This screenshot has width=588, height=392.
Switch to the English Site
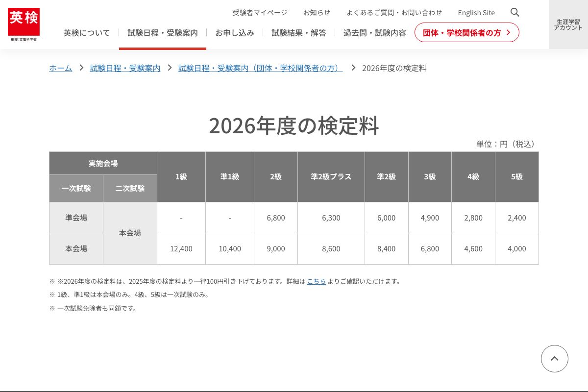tap(476, 12)
